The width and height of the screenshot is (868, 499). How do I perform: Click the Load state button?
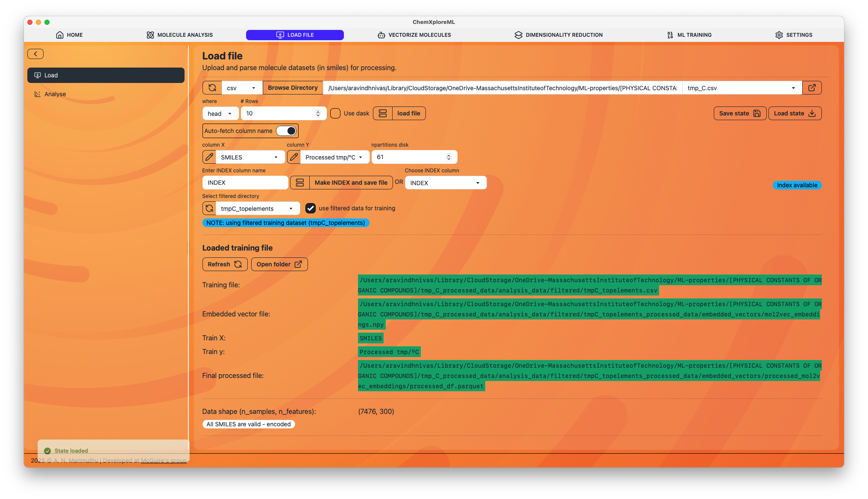tap(795, 113)
